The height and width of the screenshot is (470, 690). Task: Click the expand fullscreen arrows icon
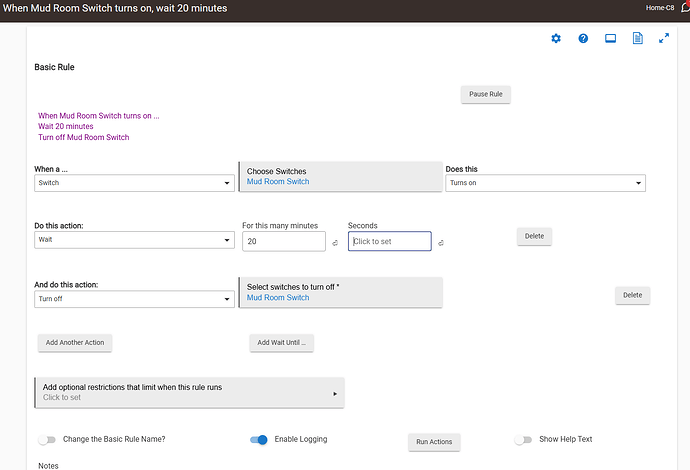[x=664, y=38]
